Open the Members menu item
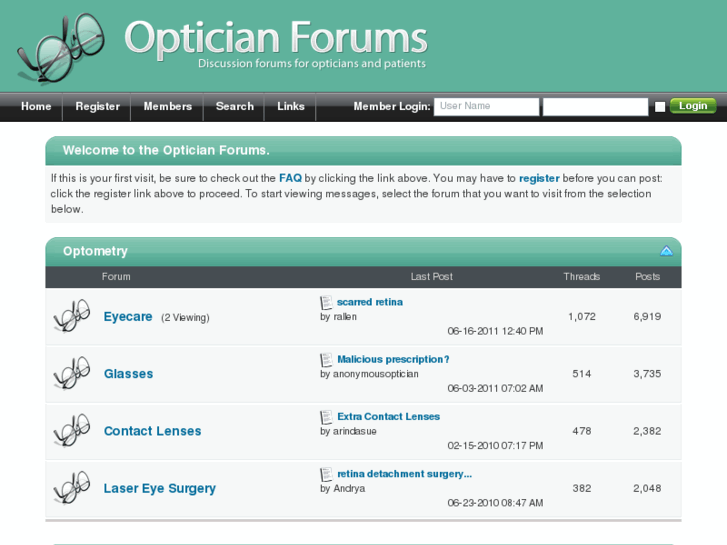 (167, 106)
